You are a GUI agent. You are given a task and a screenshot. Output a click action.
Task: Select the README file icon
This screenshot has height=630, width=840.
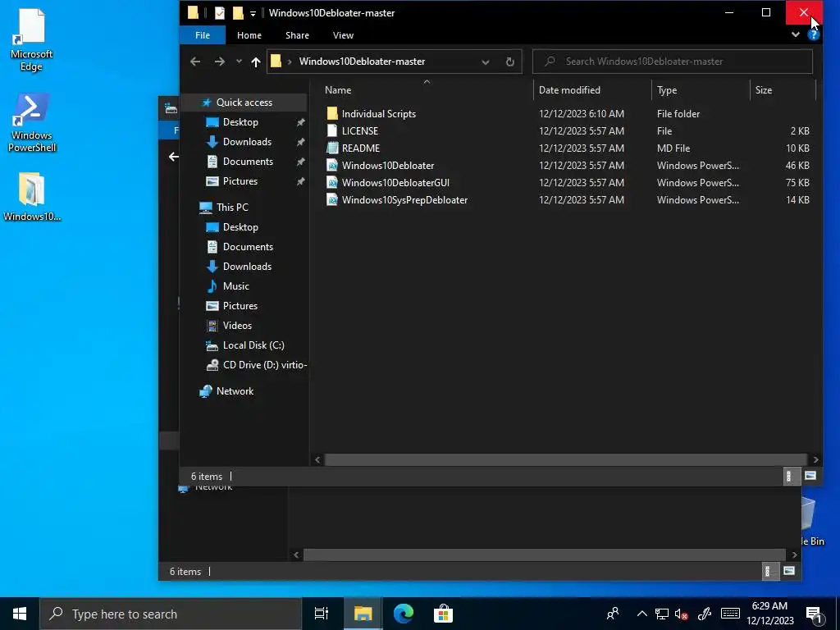tap(332, 148)
